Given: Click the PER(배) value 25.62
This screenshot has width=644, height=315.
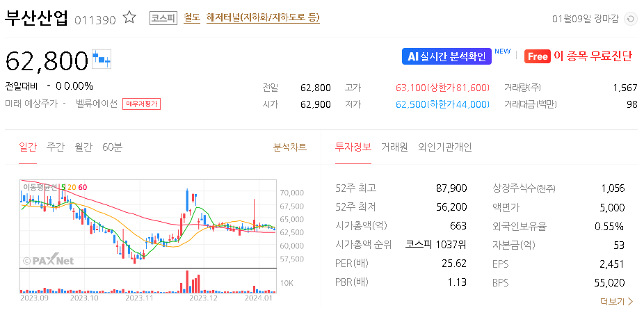Looking at the screenshot, I should 454,264.
